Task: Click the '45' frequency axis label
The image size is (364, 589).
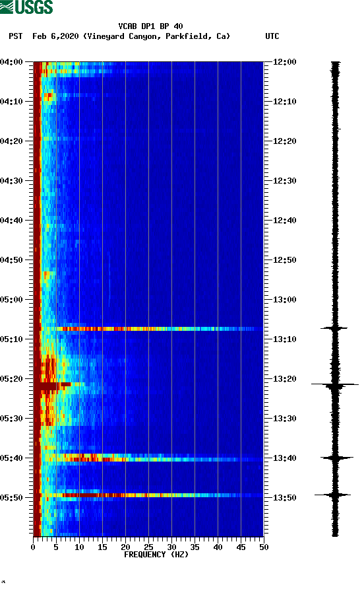Action: coord(241,547)
